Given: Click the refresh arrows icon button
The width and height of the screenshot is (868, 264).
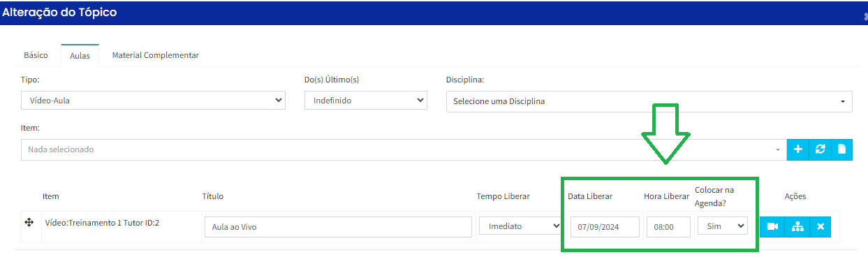Looking at the screenshot, I should [x=820, y=149].
